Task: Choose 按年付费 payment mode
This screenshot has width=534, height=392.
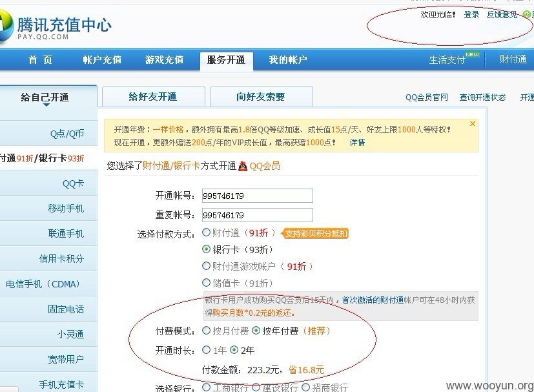Action: click(256, 331)
